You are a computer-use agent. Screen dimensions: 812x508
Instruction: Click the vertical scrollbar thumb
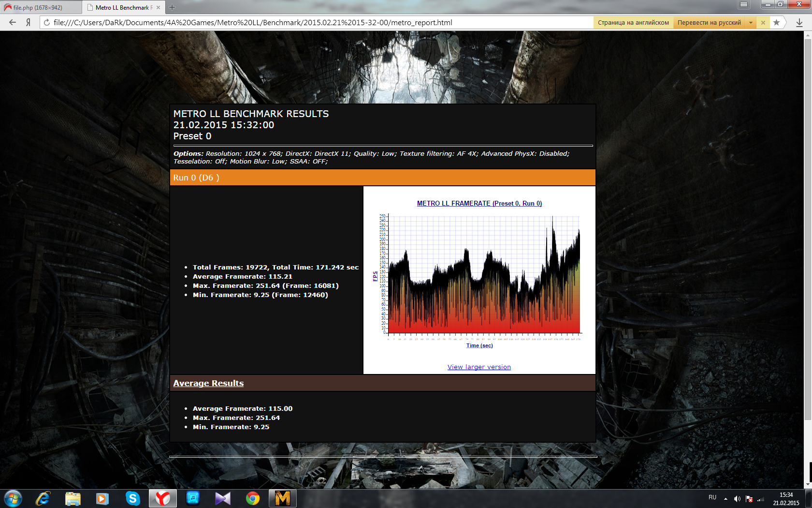808,230
